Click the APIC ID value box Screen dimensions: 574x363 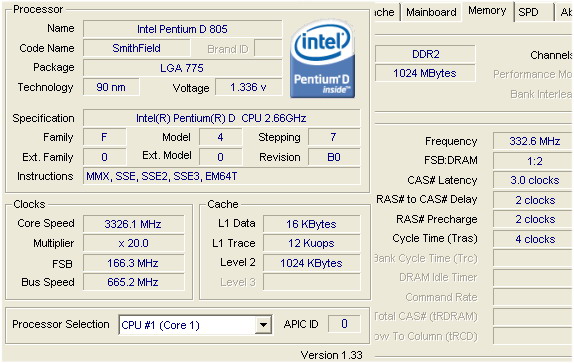344,323
